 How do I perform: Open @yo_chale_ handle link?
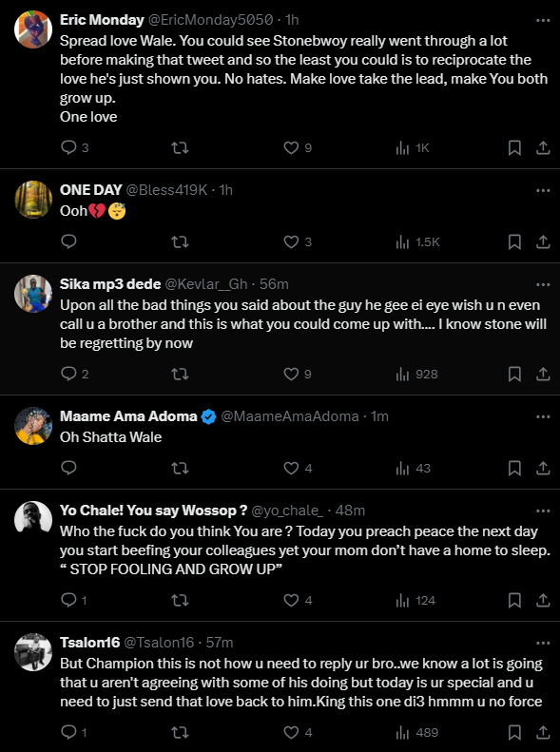coord(288,511)
